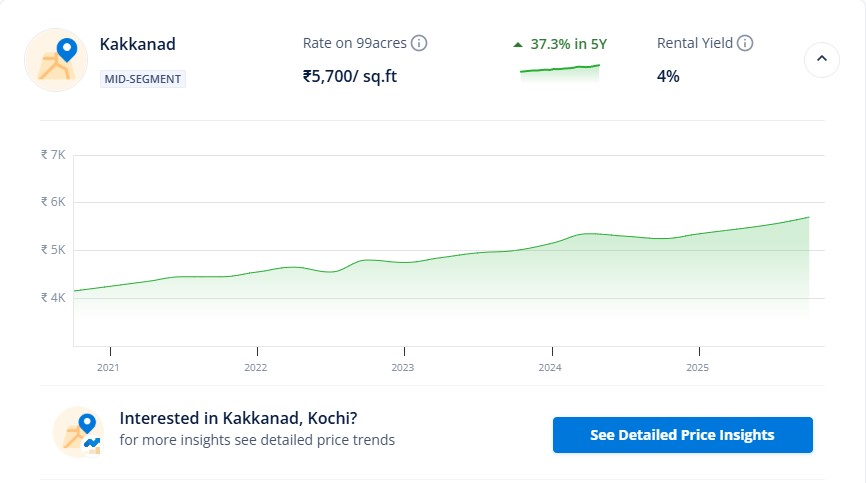Click info icon beside Rental Yield
Image resolution: width=866 pixels, height=483 pixels.
(x=745, y=43)
